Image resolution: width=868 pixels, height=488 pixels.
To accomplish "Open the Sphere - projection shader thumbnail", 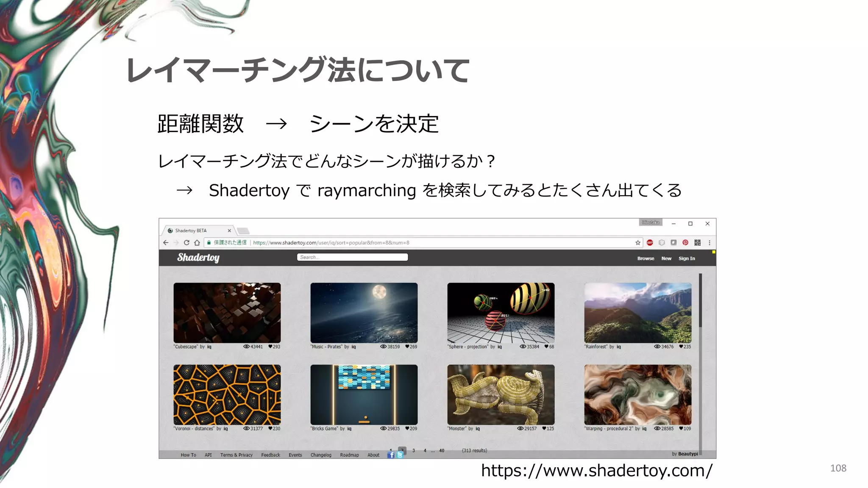I will (x=501, y=313).
